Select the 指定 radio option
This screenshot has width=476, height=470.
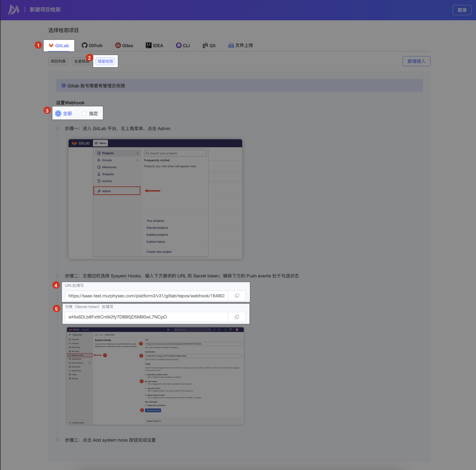84,113
